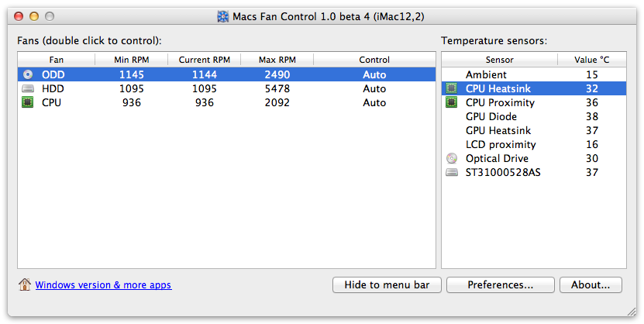
Task: Click the snowflake app icon in title bar
Action: (223, 16)
